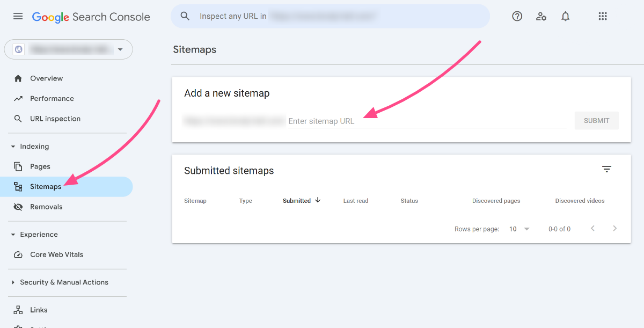Open user settings person-gear icon

coord(541,17)
